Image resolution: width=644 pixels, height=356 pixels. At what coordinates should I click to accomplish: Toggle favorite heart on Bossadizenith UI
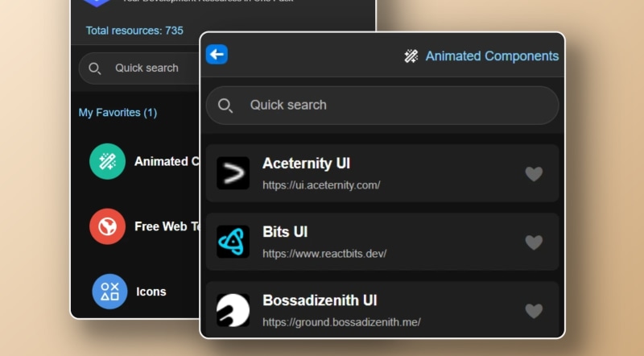(x=534, y=310)
